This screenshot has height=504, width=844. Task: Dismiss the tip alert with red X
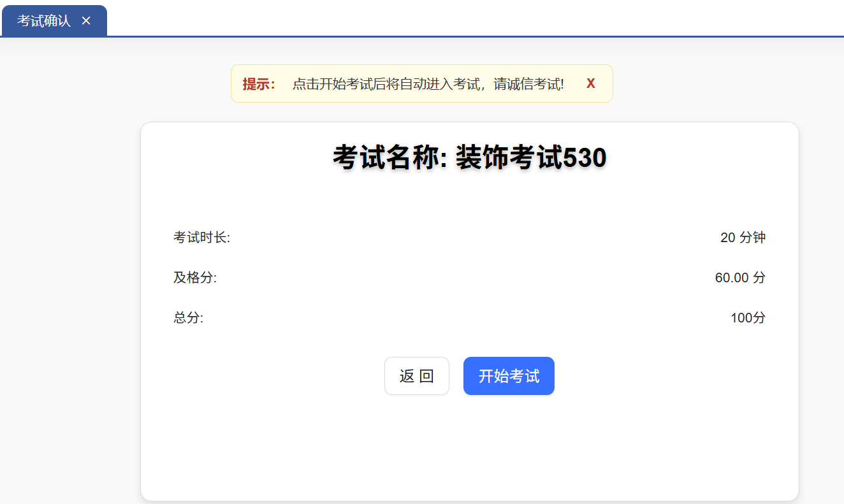click(x=590, y=83)
